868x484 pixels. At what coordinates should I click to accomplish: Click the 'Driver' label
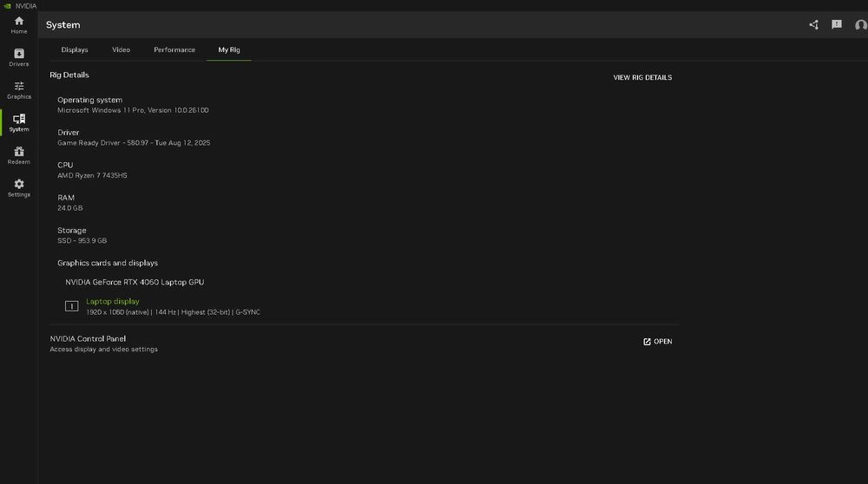pyautogui.click(x=68, y=132)
